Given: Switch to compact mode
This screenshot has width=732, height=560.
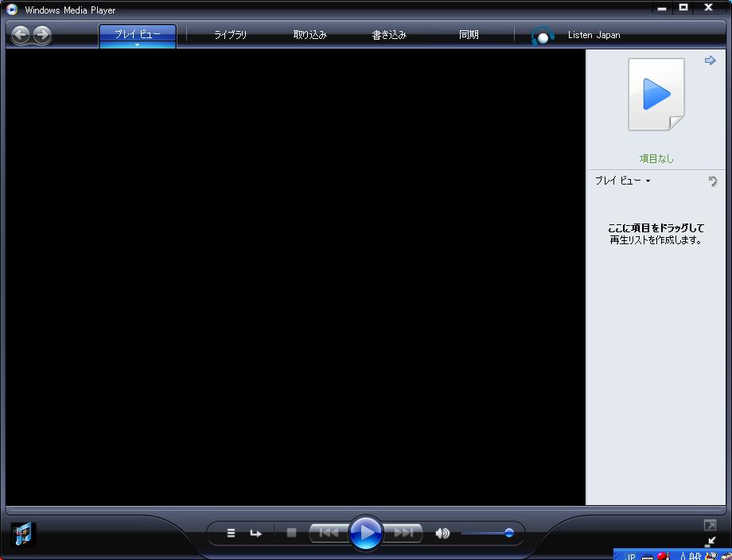Looking at the screenshot, I should [710, 542].
